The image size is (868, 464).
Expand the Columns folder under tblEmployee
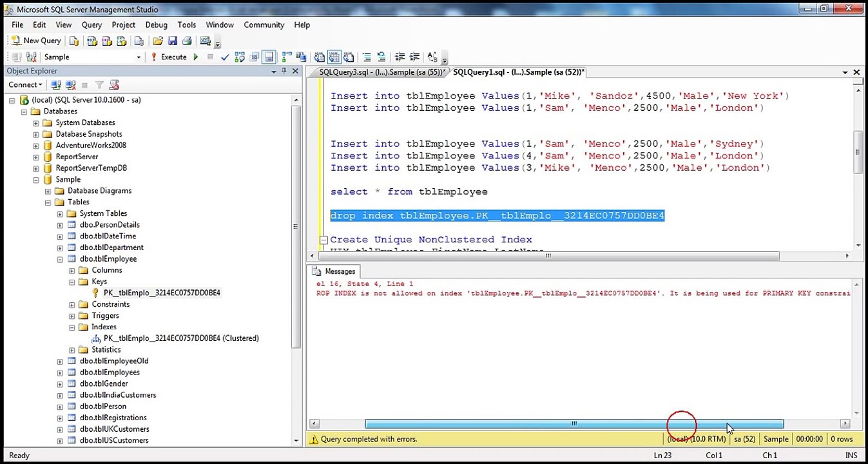click(x=72, y=271)
